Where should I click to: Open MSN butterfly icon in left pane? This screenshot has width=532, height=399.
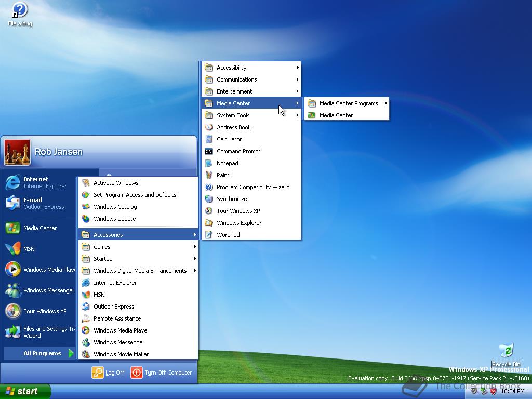(39, 249)
